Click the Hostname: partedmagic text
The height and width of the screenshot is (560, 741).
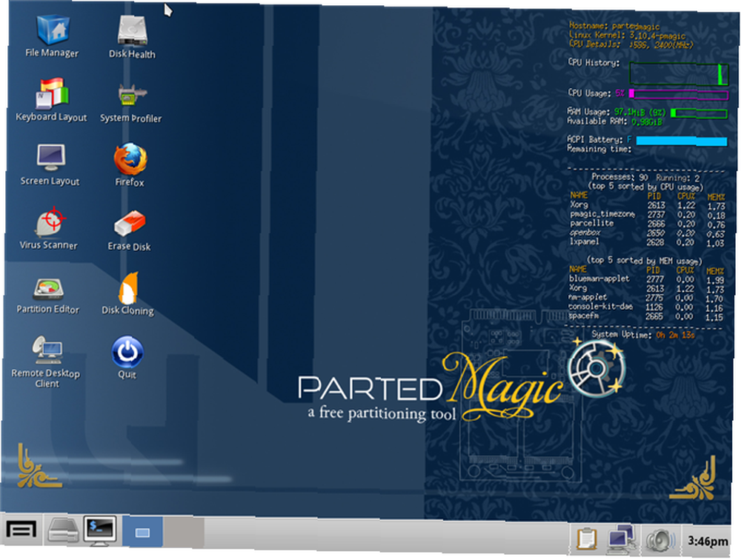[614, 26]
